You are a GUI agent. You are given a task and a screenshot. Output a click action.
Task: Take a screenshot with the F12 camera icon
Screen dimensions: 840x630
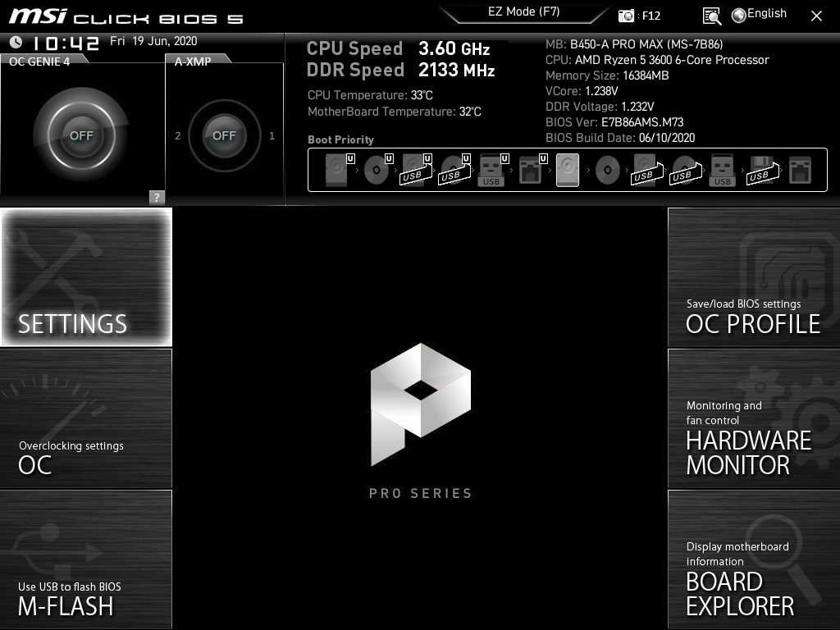tap(626, 16)
